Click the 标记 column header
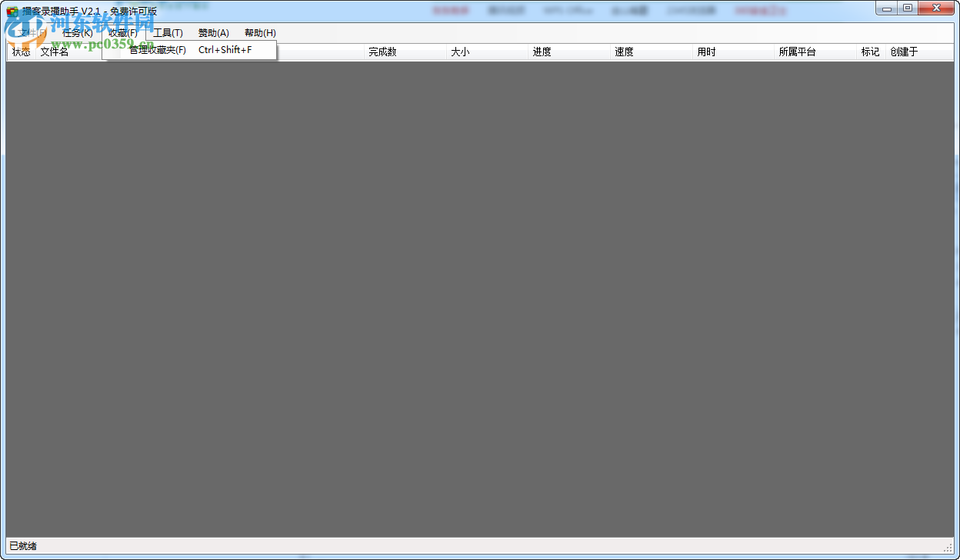The image size is (960, 560). click(870, 52)
